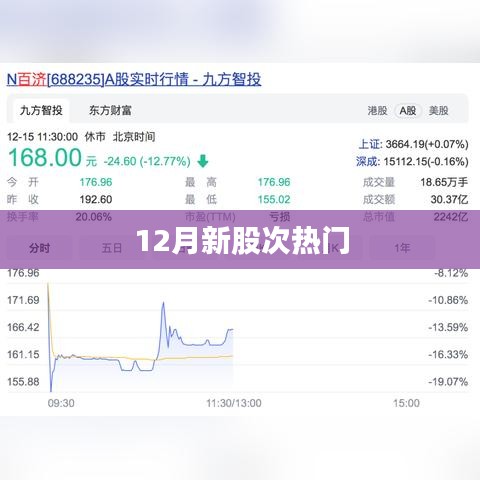Click the 12-15 11:30:00 timestamp
This screenshot has width=480, height=480.
pos(43,137)
